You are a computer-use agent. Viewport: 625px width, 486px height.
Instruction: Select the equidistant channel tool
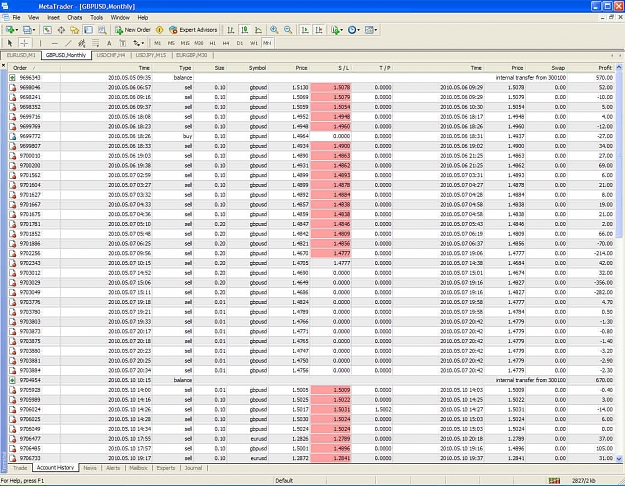[82, 43]
